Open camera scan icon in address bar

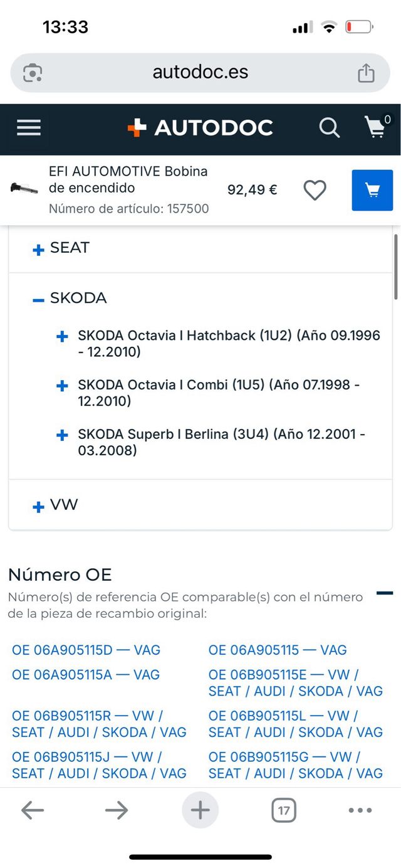[33, 73]
